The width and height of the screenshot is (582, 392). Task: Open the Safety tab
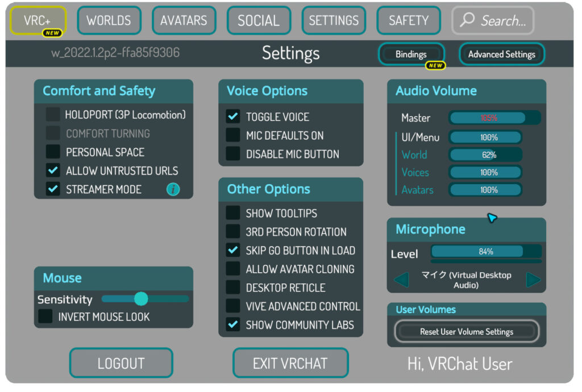(x=409, y=20)
